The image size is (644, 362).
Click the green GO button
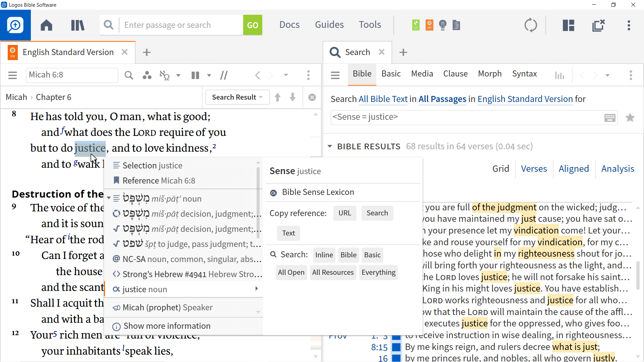tap(253, 25)
